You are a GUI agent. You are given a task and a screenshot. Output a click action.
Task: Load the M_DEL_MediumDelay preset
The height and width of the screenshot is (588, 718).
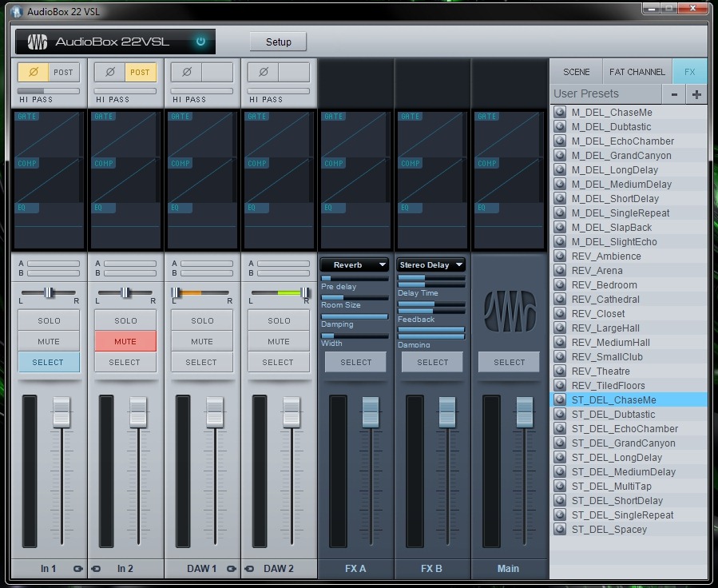[x=629, y=184]
